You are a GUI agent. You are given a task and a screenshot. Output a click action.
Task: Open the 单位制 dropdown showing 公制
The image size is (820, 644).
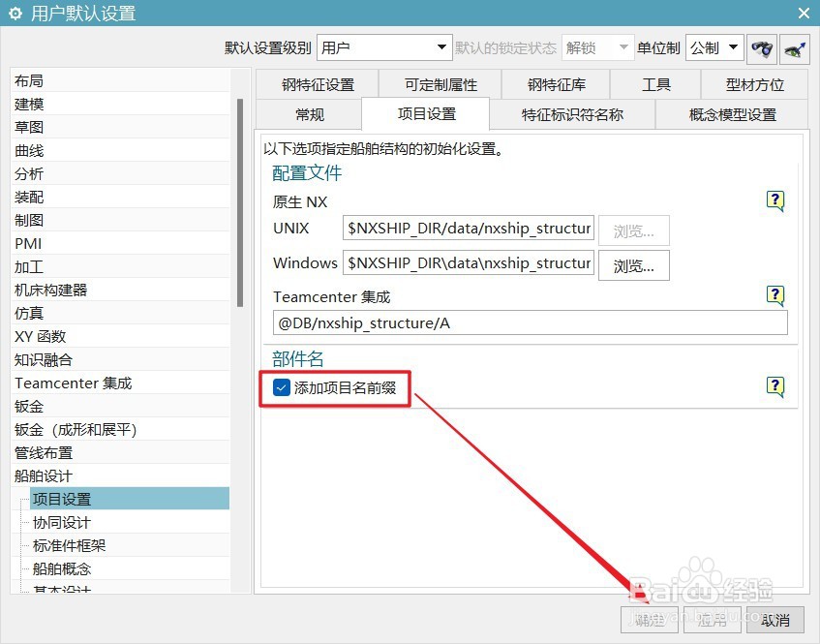click(714, 46)
